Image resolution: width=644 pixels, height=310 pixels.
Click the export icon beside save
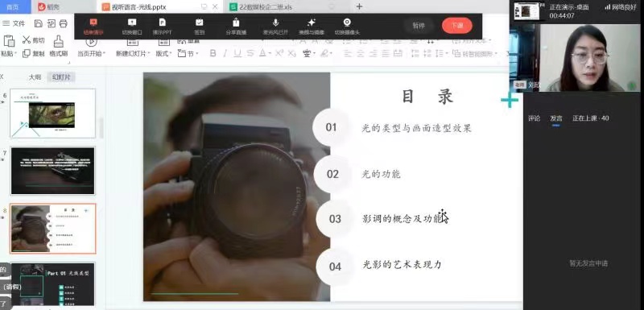(x=51, y=23)
